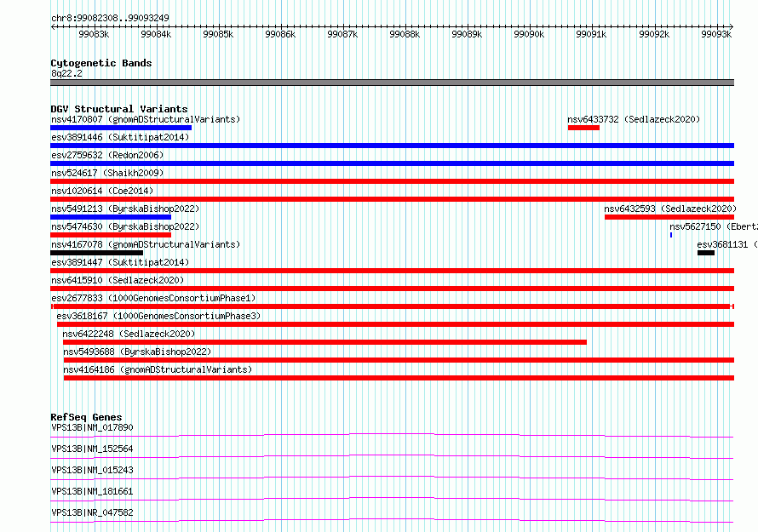The height and width of the screenshot is (532, 758).
Task: Click the red nsv6422248 variant bar
Action: tap(324, 342)
